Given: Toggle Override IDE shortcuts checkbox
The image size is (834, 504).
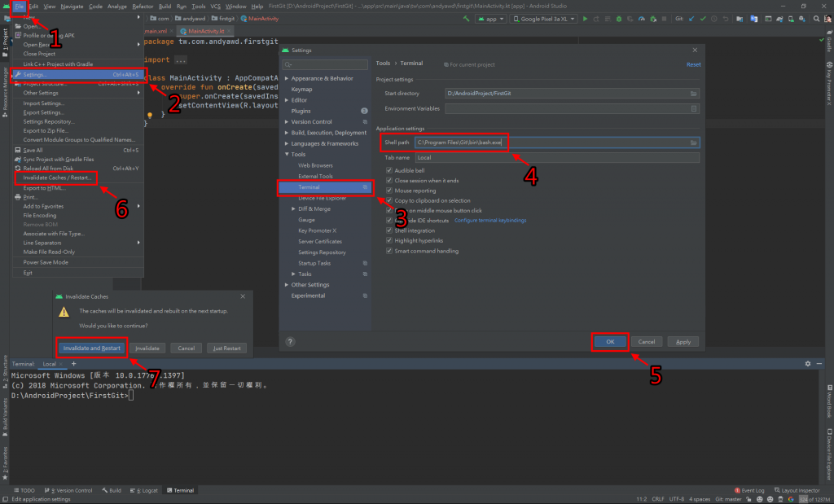Looking at the screenshot, I should pyautogui.click(x=388, y=221).
